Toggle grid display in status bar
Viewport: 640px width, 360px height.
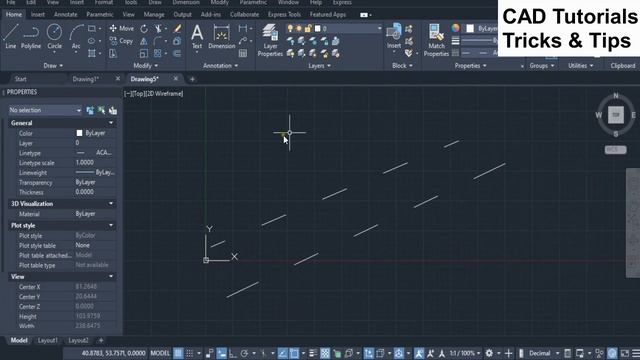(178, 353)
